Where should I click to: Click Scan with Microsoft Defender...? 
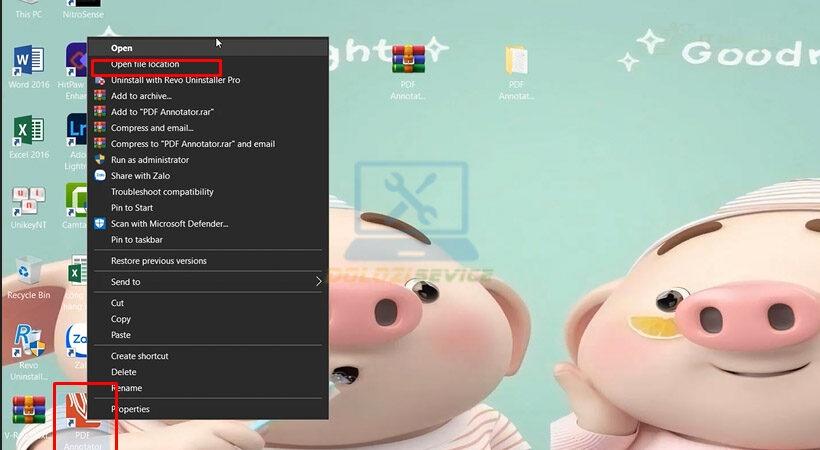[x=169, y=224]
